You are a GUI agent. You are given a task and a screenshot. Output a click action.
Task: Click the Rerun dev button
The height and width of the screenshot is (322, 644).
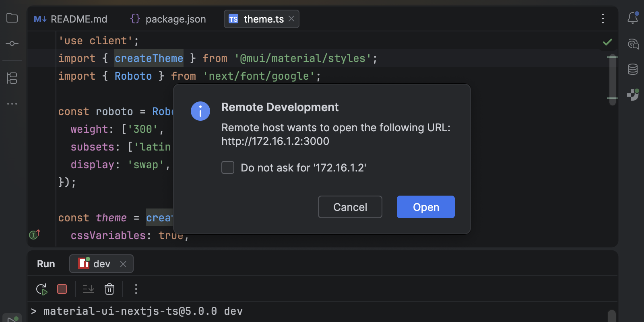pyautogui.click(x=42, y=289)
